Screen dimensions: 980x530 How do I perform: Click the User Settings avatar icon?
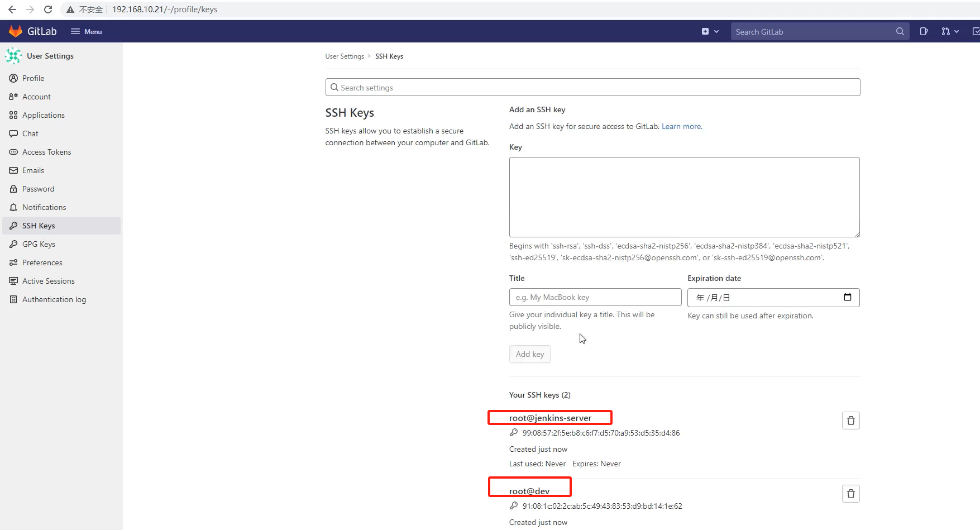click(x=13, y=56)
